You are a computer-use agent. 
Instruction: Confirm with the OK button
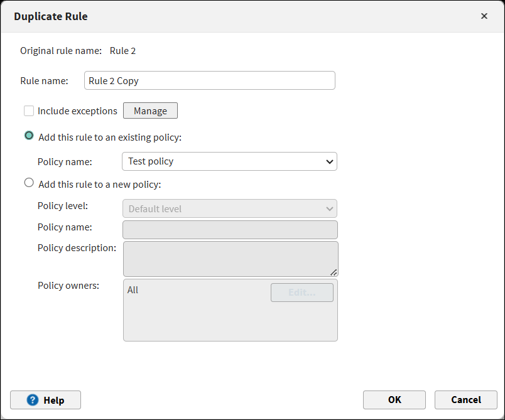click(x=394, y=400)
